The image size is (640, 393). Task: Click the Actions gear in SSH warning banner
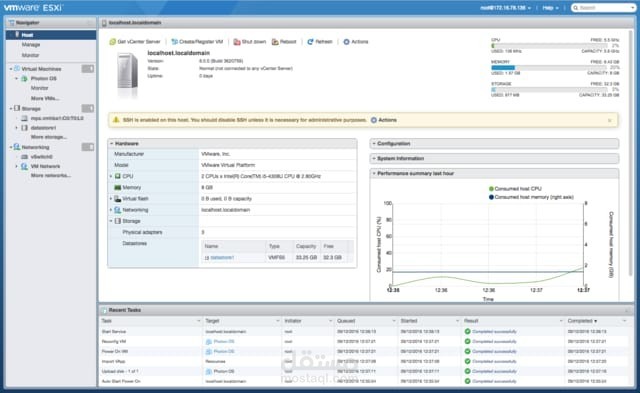pos(373,120)
